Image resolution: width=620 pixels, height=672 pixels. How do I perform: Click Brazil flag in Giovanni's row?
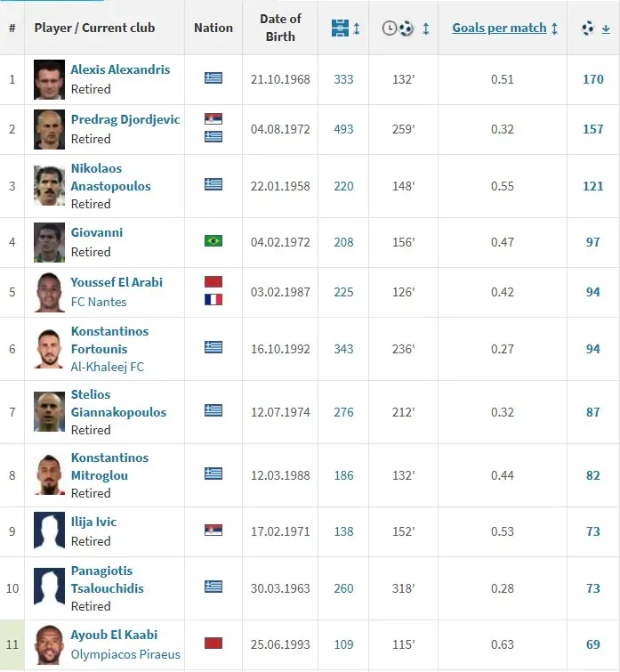point(213,240)
